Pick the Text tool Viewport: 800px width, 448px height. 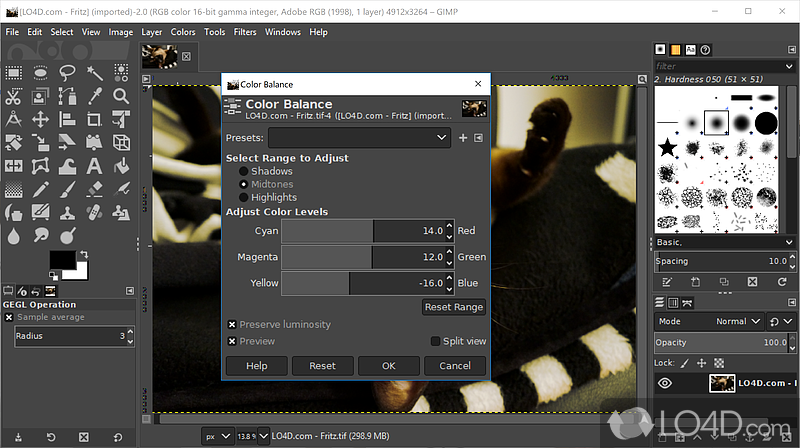[94, 166]
